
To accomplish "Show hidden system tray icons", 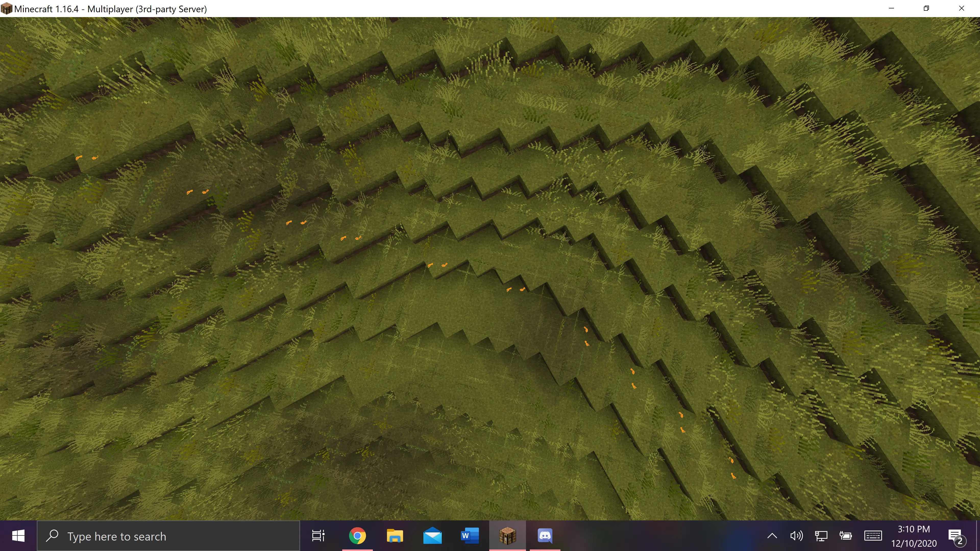I will pos(772,536).
